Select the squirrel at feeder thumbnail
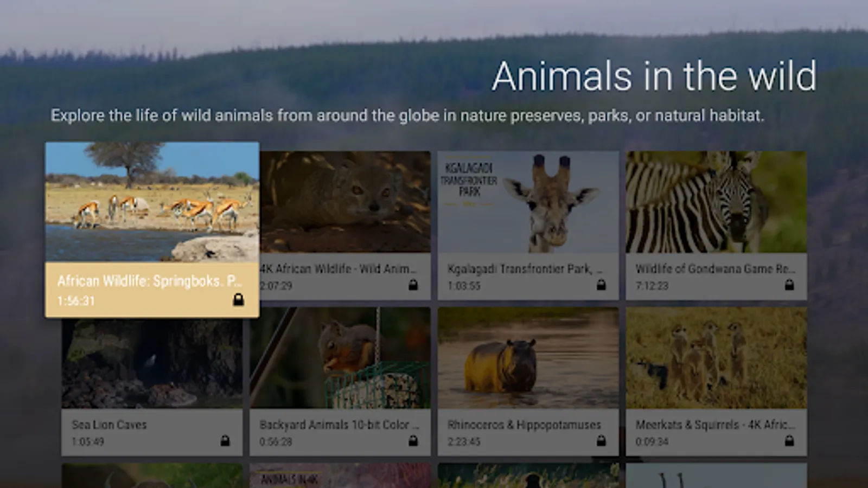The image size is (868, 488). point(340,358)
